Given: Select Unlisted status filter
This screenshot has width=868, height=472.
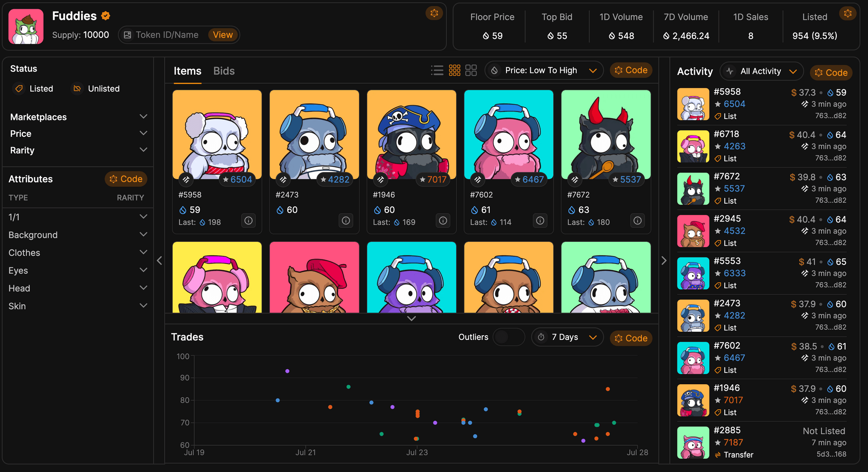Looking at the screenshot, I should point(95,89).
